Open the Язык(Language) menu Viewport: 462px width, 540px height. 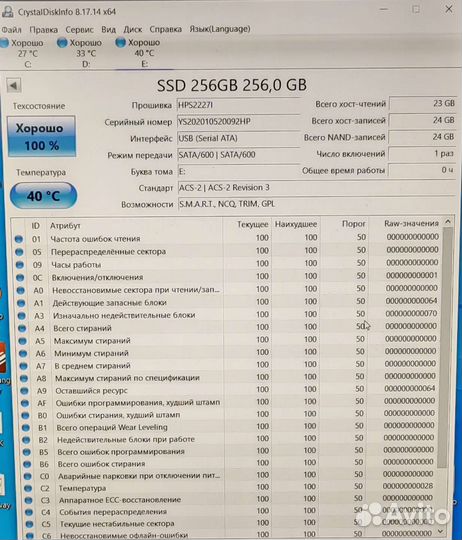220,29
